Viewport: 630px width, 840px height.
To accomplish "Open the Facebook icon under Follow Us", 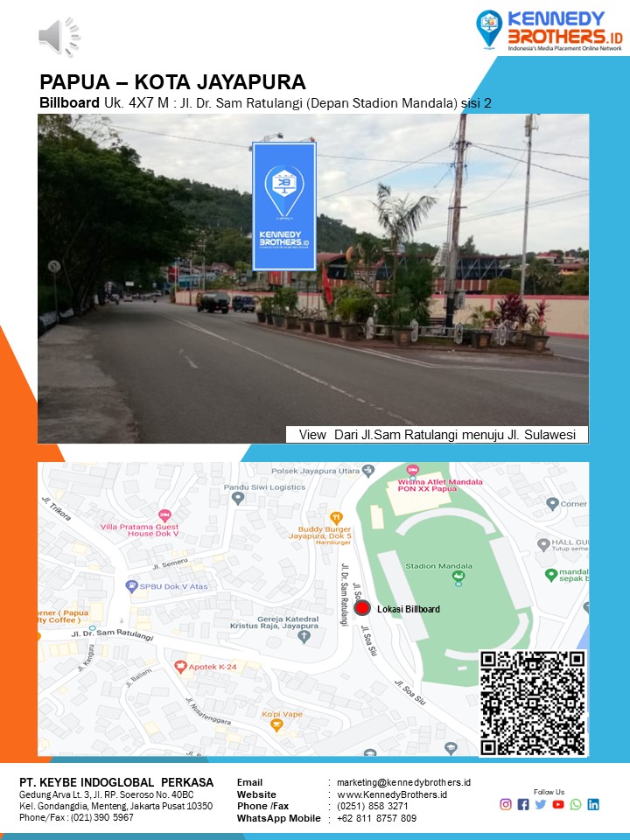I will pyautogui.click(x=523, y=804).
